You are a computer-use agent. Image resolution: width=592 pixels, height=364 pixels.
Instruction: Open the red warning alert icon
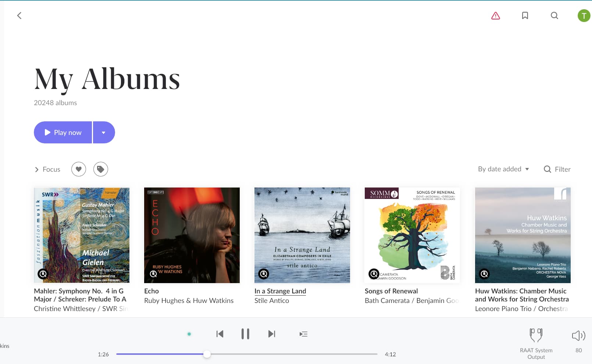[x=496, y=15]
